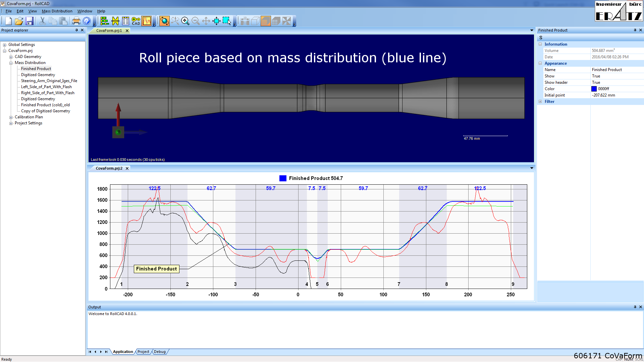Switch to meshed cube display icon
Image resolution: width=644 pixels, height=362 pixels.
[x=276, y=21]
